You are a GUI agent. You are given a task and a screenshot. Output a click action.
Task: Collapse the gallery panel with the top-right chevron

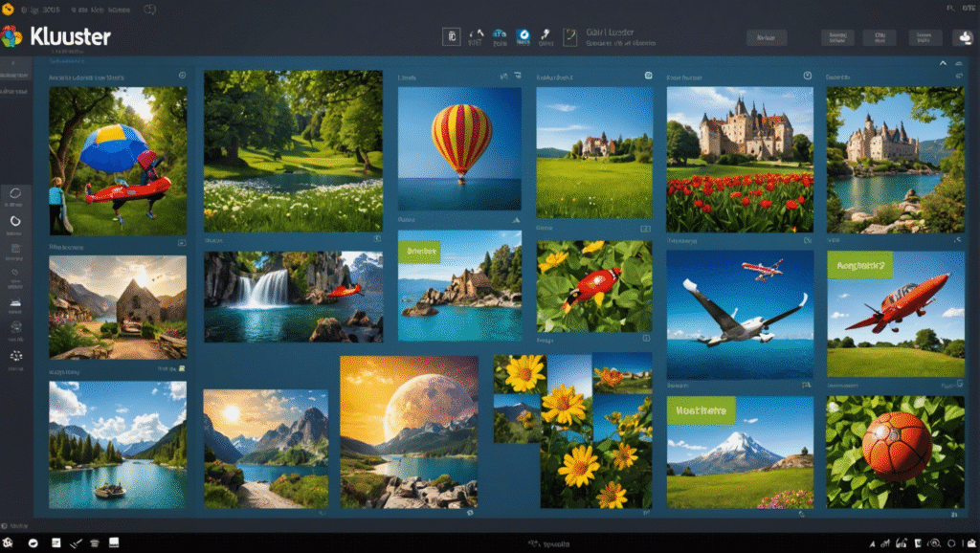pos(944,63)
